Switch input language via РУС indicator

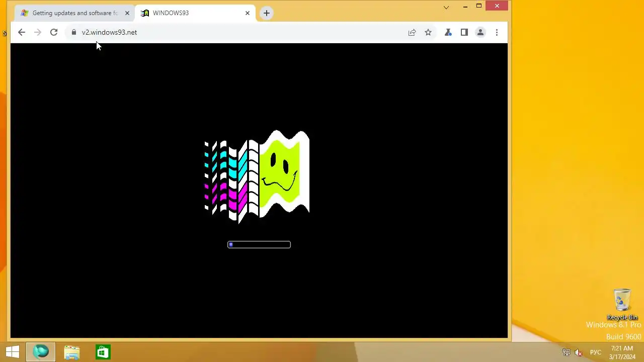click(596, 352)
